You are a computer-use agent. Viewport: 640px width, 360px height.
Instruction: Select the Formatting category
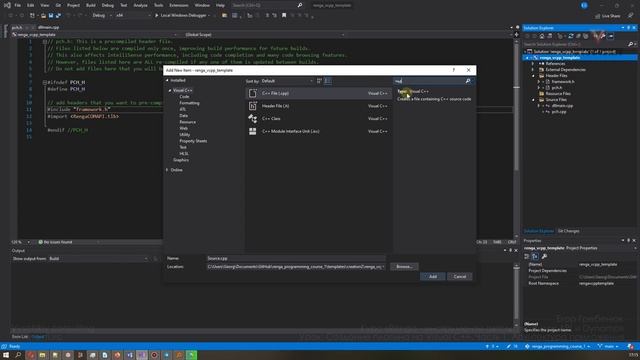coord(189,103)
